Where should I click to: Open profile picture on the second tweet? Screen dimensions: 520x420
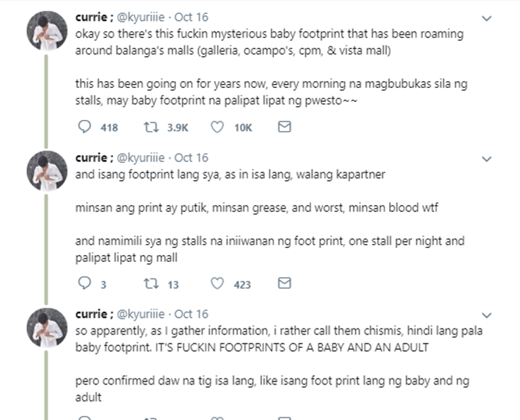[47, 171]
